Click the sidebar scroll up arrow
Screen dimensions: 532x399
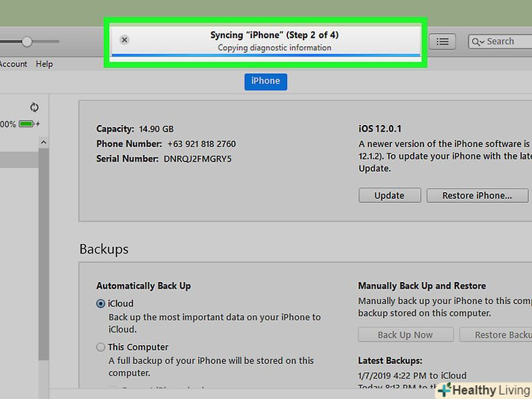pos(43,142)
